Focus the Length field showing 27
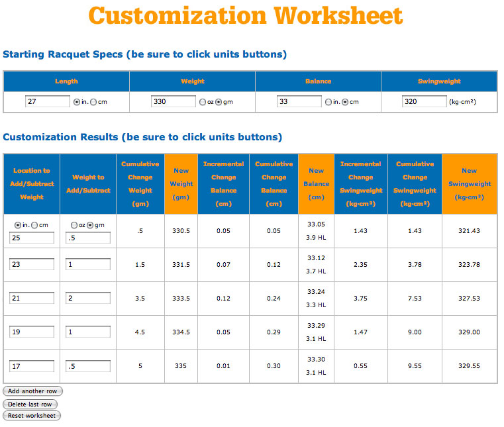504x427 pixels. click(48, 101)
